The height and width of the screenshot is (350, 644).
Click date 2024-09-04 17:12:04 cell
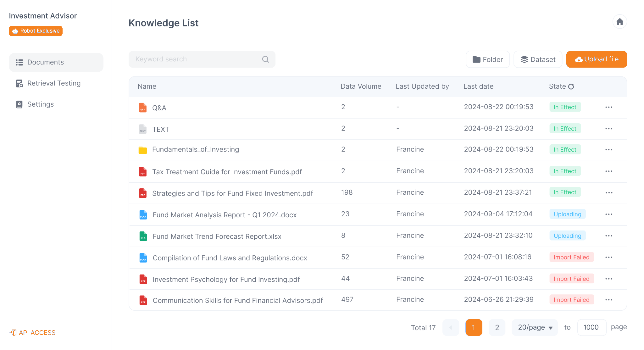(x=498, y=214)
